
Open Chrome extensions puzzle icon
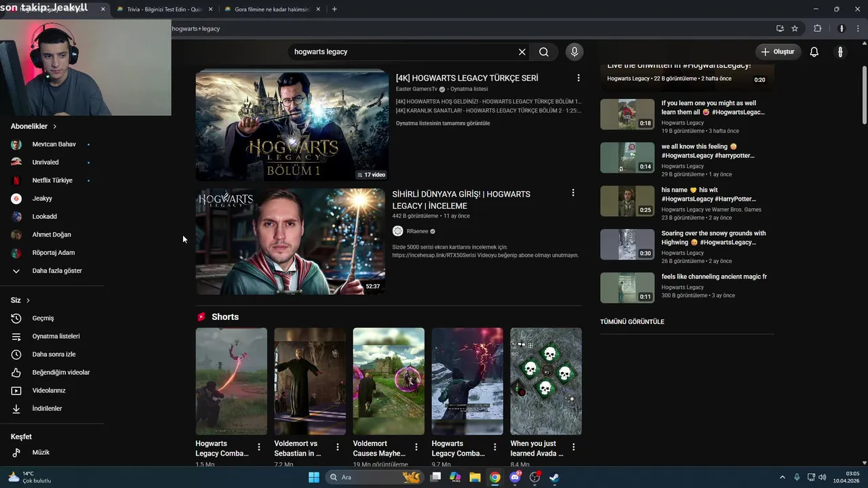pos(818,28)
